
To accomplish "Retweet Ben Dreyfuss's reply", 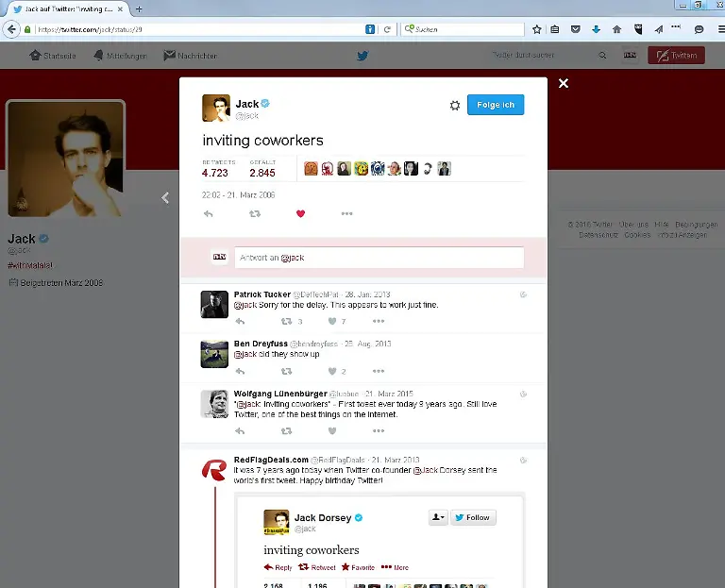I will coord(285,372).
